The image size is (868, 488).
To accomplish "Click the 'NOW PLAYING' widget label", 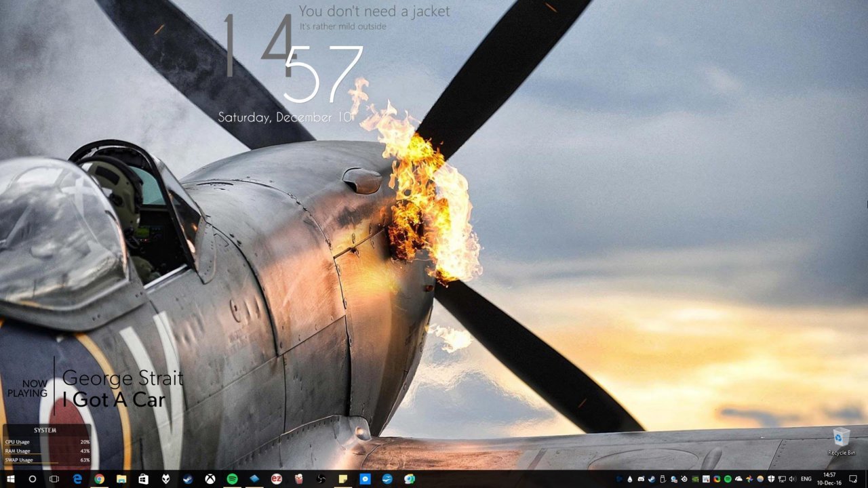I will pyautogui.click(x=28, y=388).
